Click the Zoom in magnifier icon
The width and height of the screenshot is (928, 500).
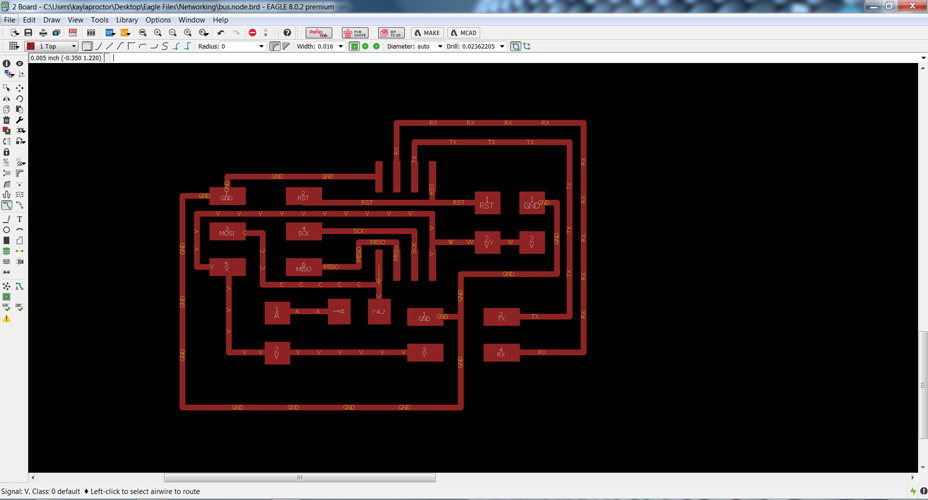157,33
